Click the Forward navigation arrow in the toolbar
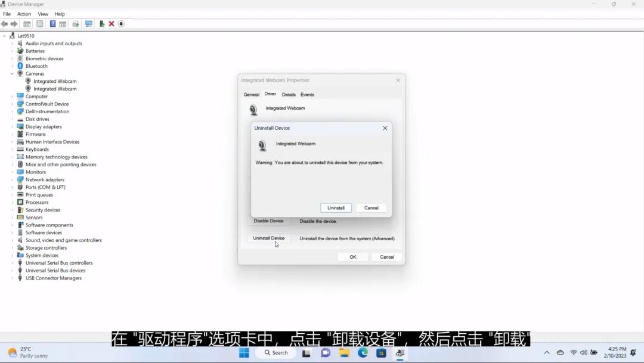This screenshot has height=363, width=644. click(x=15, y=24)
